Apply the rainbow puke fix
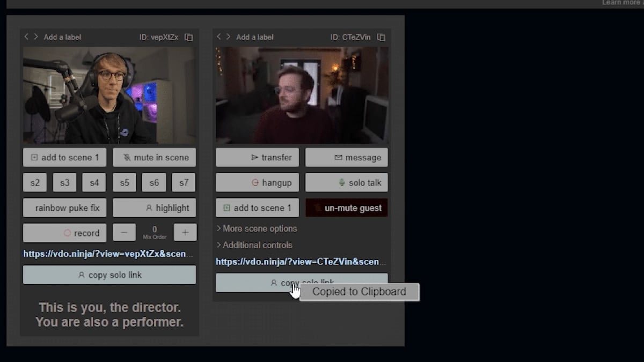644x362 pixels. (x=65, y=208)
